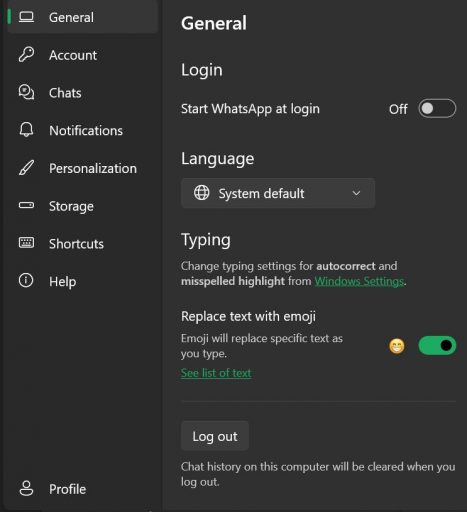The height and width of the screenshot is (512, 467).
Task: Click the person icon for Profile
Action: (26, 488)
